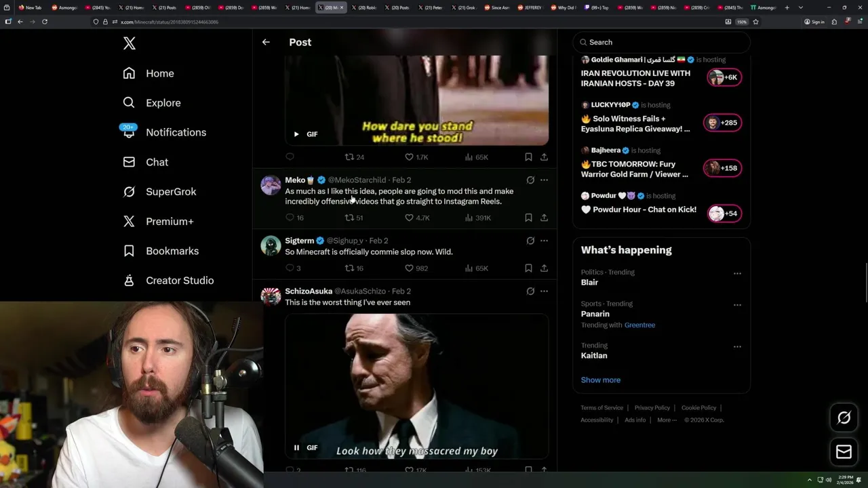Open the Kaitlan trending topic
Screen dimensions: 868x488
tap(594, 356)
